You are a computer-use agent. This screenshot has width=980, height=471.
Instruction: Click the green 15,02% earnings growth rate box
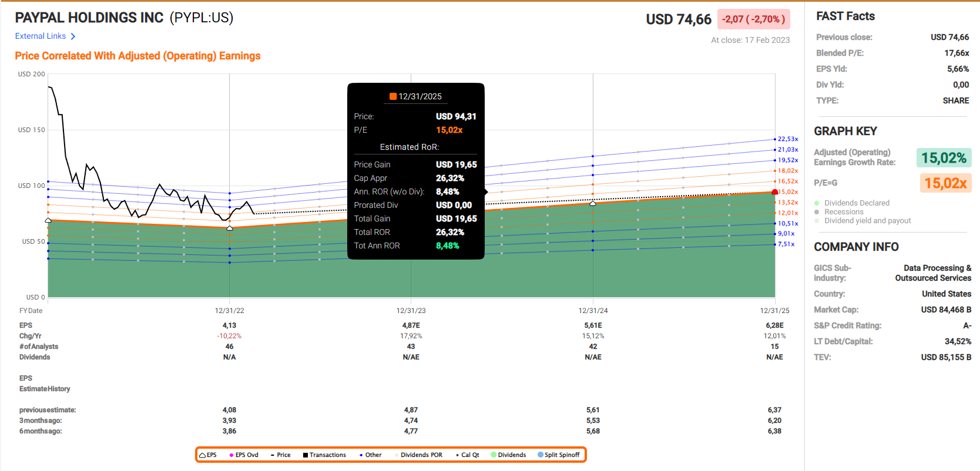click(944, 158)
